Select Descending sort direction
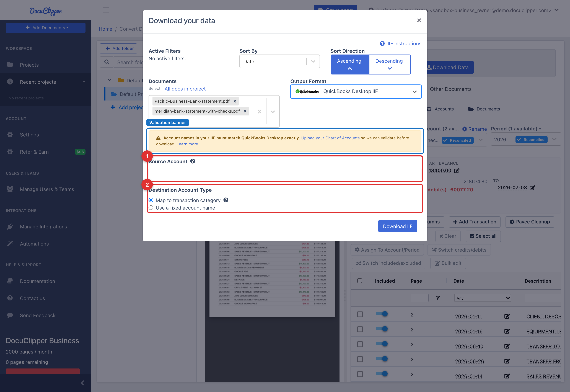 (390, 64)
